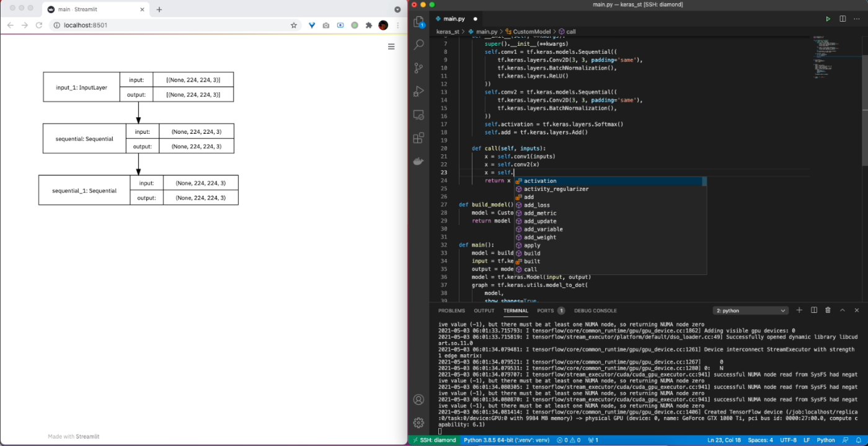Screen dimensions: 868x446
Task: Switch to the DEBUG CONSOLE tab
Action: click(x=595, y=310)
